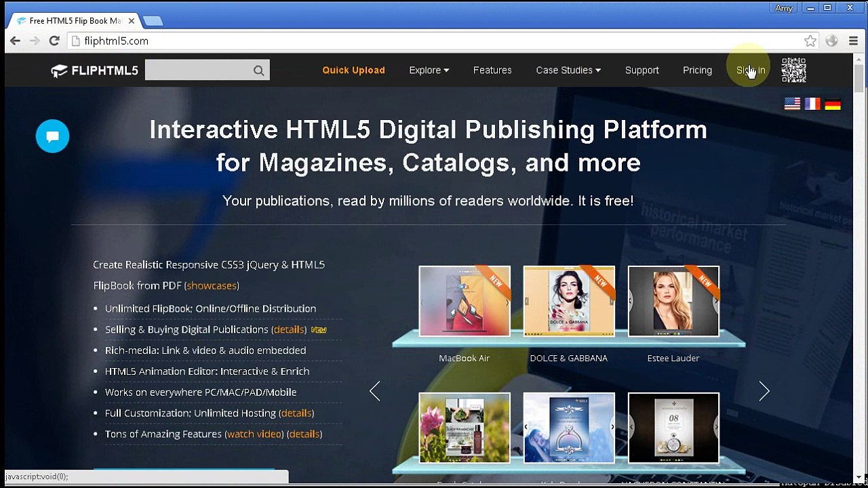The width and height of the screenshot is (868, 488).
Task: Expand the Explore dropdown menu
Action: (x=429, y=70)
